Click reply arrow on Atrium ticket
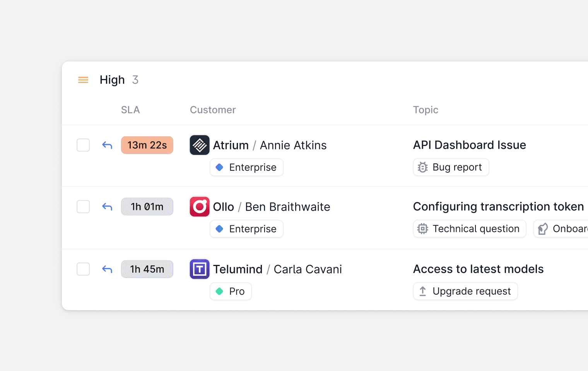Viewport: 588px width, 371px height. tap(107, 145)
